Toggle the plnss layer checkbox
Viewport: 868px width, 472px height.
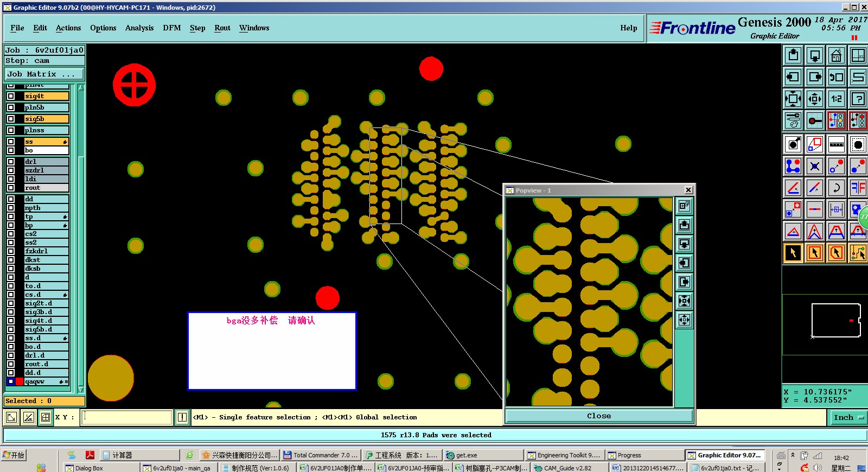coord(11,130)
